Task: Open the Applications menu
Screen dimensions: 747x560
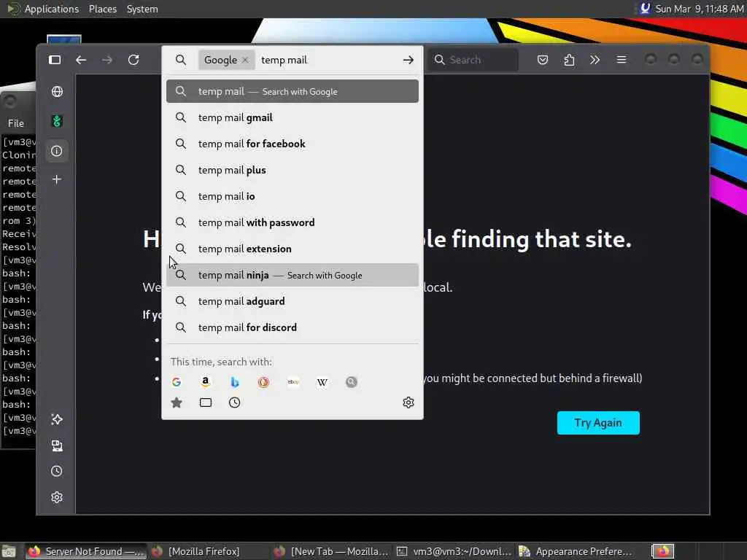Action: [x=52, y=9]
